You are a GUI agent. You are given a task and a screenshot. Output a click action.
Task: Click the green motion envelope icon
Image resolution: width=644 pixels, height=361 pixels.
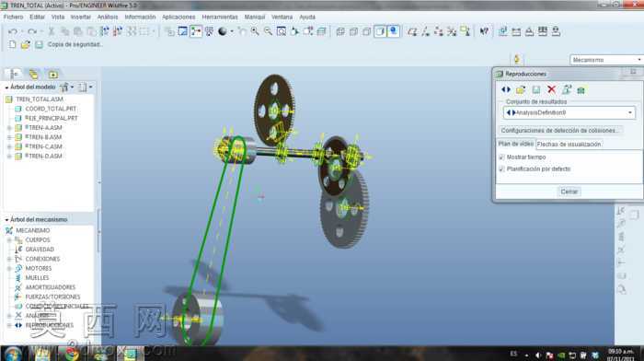click(581, 89)
